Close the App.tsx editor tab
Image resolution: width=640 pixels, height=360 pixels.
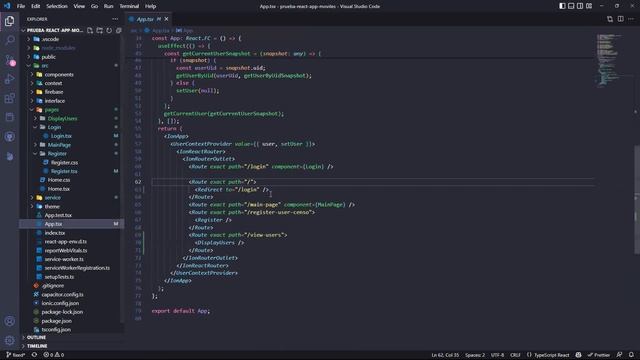[167, 19]
